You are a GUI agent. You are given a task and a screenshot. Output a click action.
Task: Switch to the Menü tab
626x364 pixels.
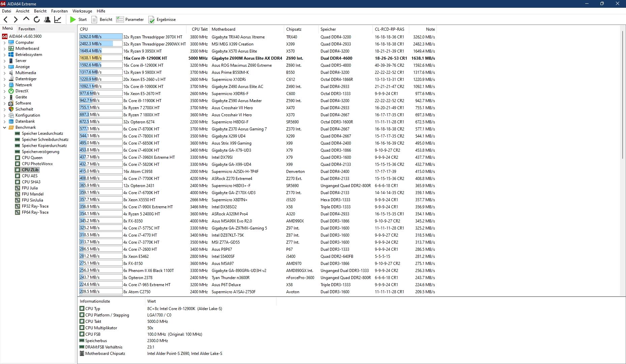tap(8, 29)
